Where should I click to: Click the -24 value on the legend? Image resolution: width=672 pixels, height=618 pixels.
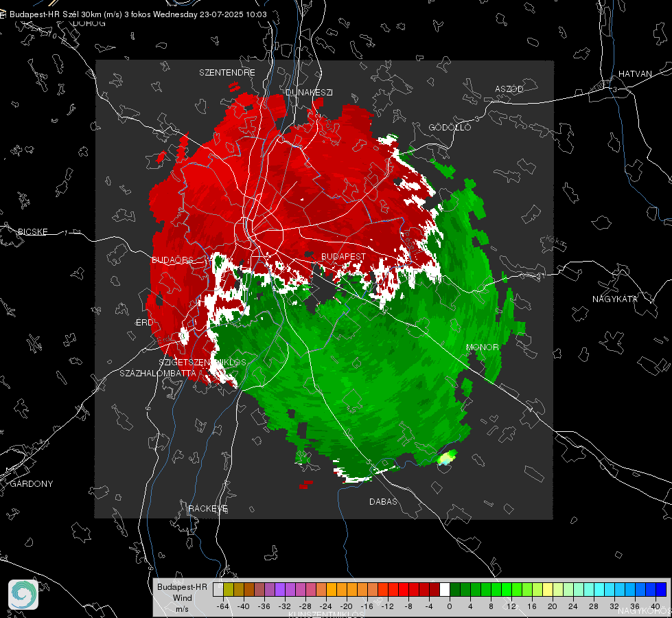(326, 606)
